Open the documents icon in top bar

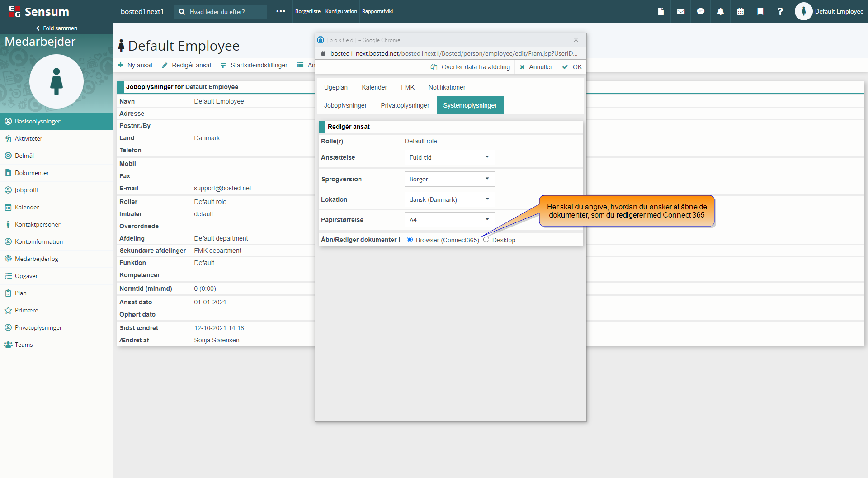point(660,11)
